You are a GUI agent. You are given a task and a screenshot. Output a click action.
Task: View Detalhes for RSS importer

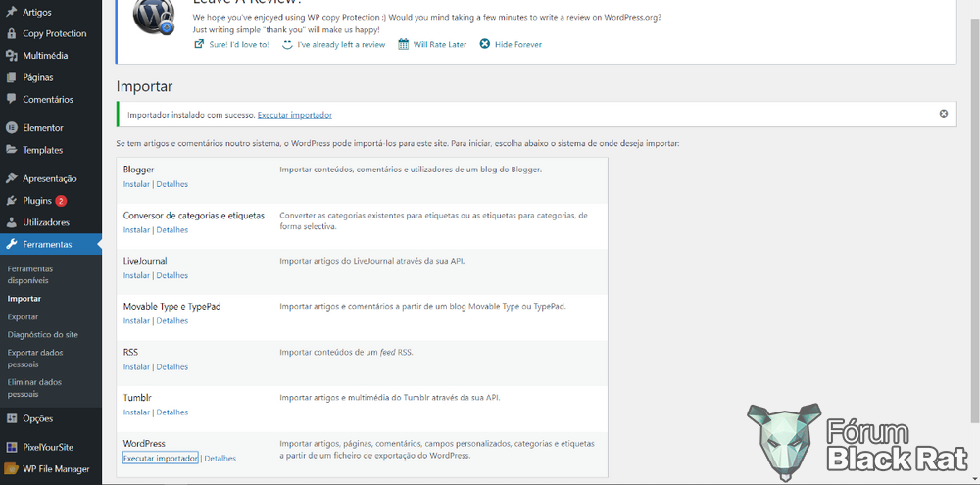tap(171, 366)
